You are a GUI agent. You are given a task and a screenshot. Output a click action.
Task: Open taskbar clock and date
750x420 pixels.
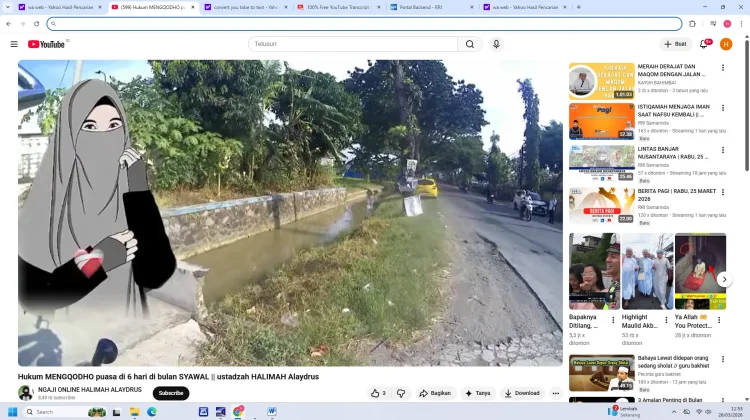tap(730, 412)
